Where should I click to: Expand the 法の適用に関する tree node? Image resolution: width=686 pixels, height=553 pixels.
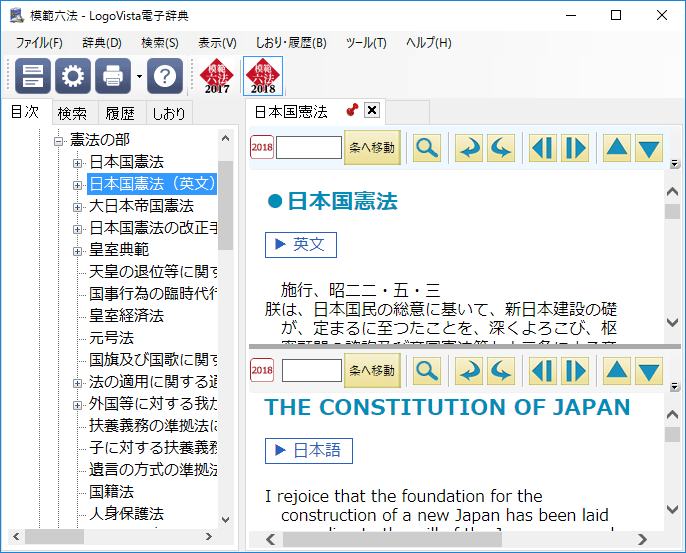(x=77, y=383)
